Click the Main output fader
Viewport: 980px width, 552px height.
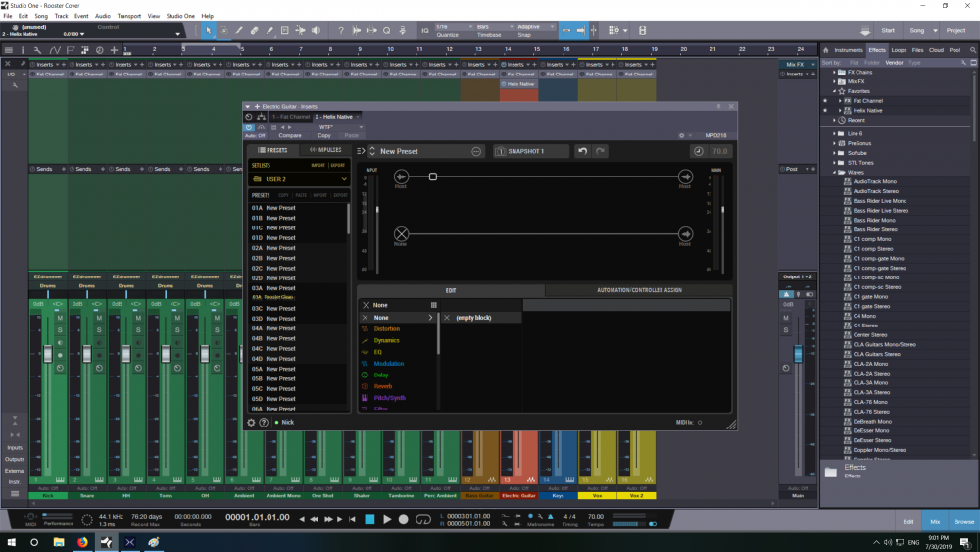(x=798, y=354)
